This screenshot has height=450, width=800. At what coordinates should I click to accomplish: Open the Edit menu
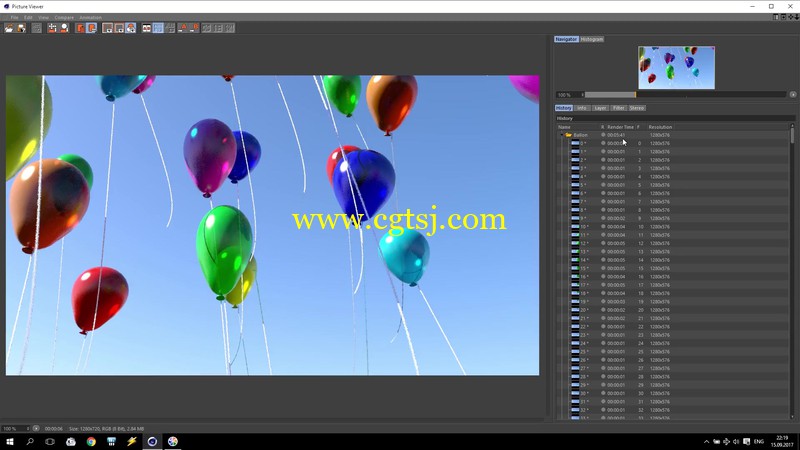pyautogui.click(x=28, y=17)
